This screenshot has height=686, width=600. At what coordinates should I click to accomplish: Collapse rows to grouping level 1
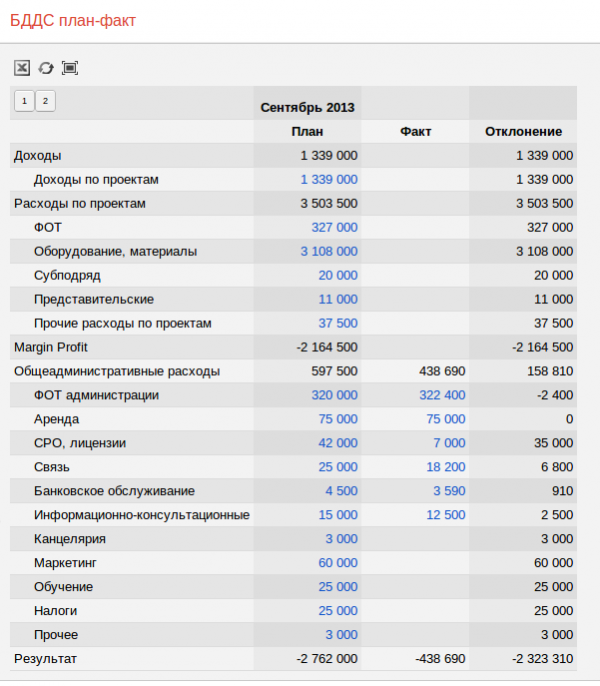[x=23, y=100]
